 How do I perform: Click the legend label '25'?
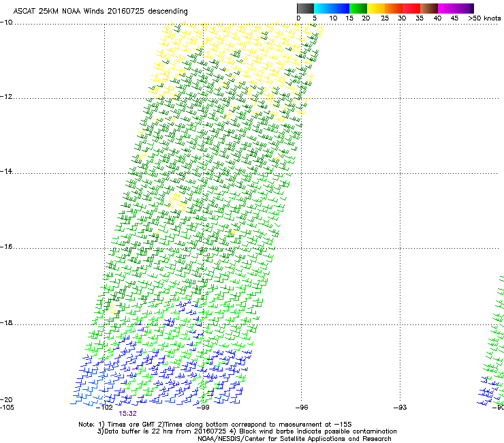[385, 18]
